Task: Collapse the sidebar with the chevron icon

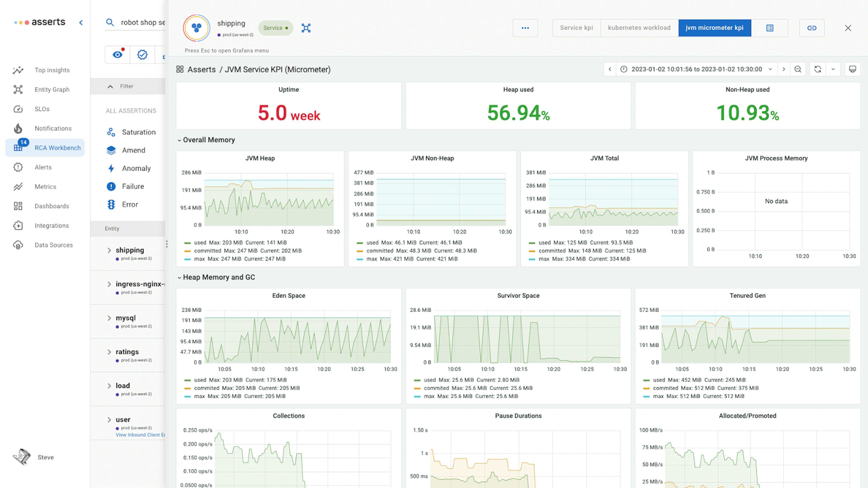Action: click(81, 23)
